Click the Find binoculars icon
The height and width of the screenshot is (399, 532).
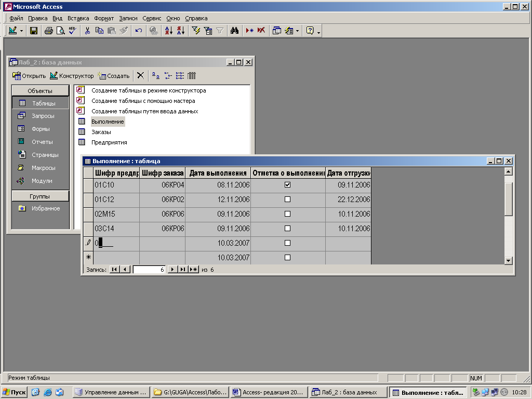point(234,31)
